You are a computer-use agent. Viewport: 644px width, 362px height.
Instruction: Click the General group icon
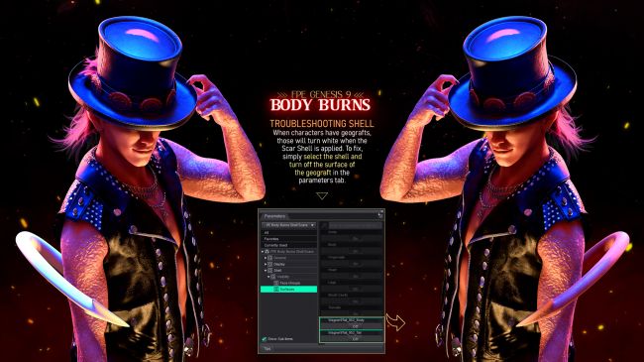[x=269, y=258]
